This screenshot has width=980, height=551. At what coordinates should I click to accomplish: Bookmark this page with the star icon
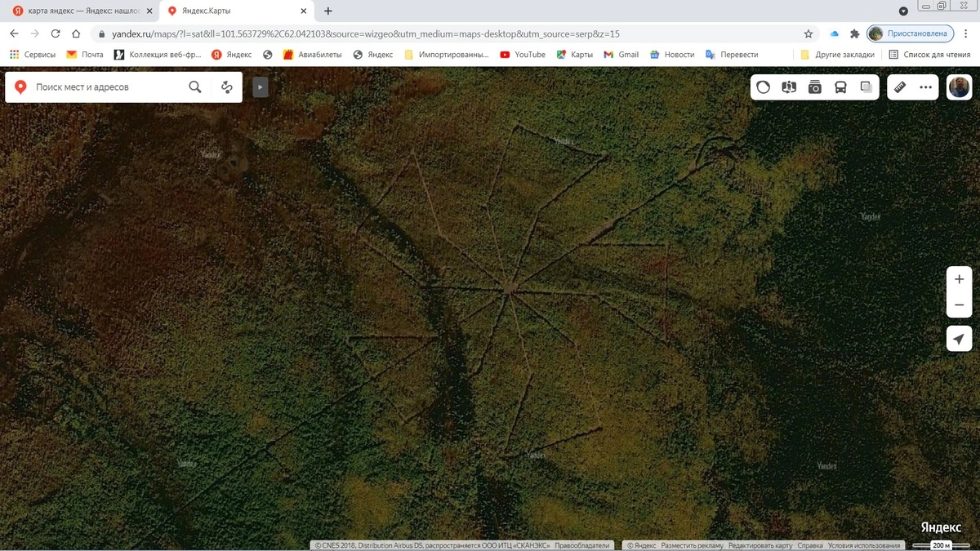tap(808, 34)
